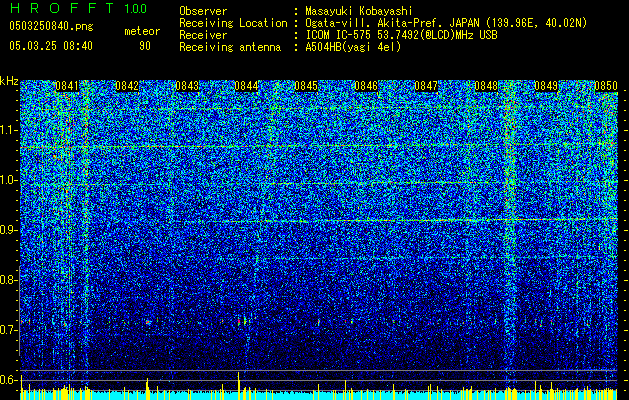This screenshot has width=629, height=400.
Task: Click the 1.1 kHz axis label
Action: [x=9, y=130]
